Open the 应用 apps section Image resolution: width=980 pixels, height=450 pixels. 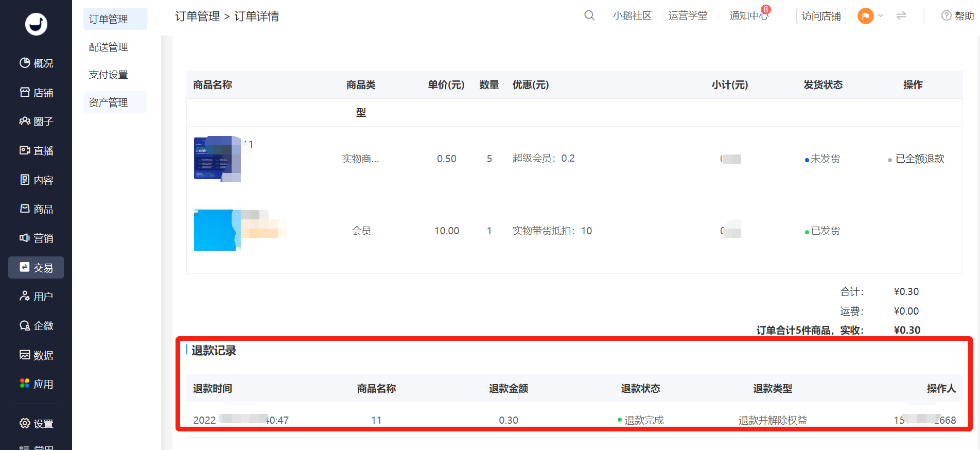[36, 384]
